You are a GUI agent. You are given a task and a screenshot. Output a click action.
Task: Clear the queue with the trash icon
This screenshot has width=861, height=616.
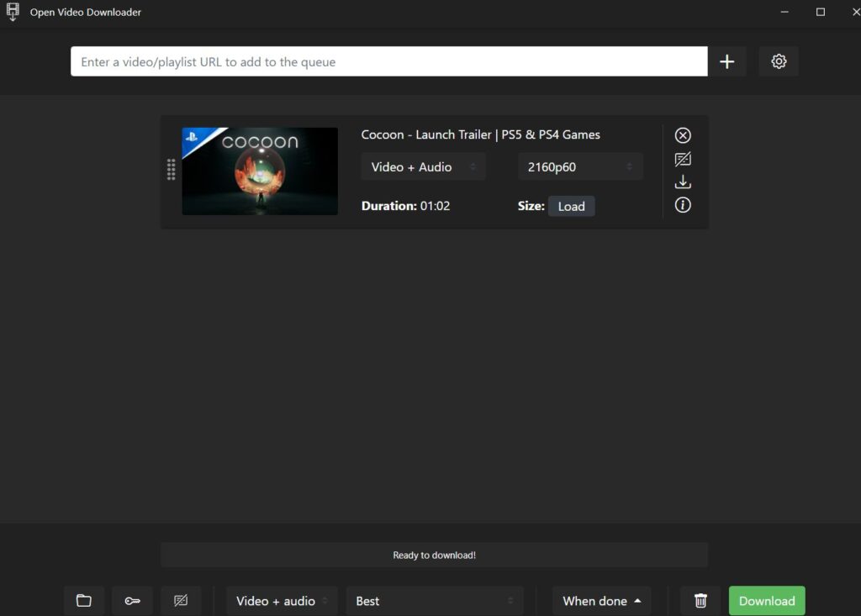[700, 600]
